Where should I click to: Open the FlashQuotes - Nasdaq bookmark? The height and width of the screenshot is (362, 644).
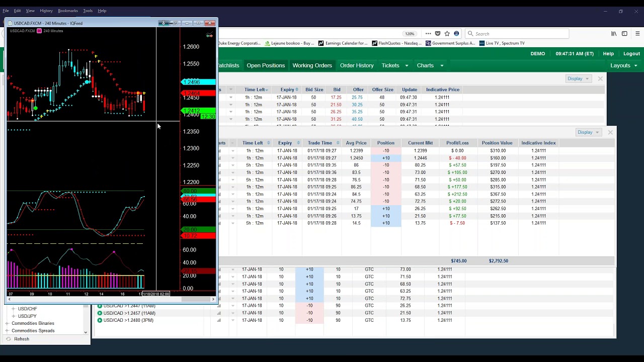pos(397,43)
